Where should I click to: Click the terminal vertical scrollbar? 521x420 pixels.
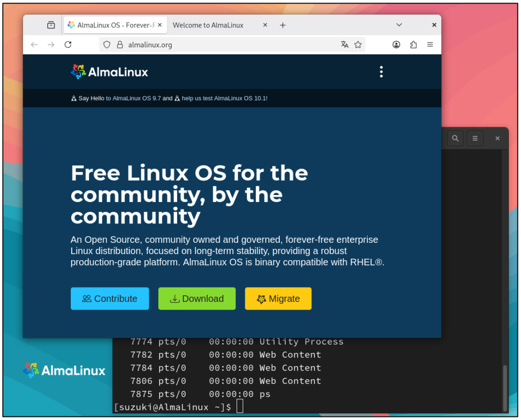click(504, 386)
